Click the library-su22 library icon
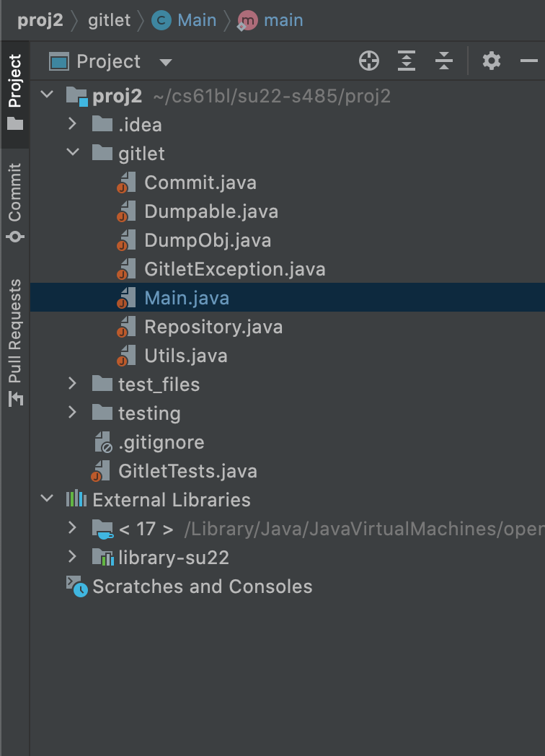The image size is (545, 756). point(102,558)
